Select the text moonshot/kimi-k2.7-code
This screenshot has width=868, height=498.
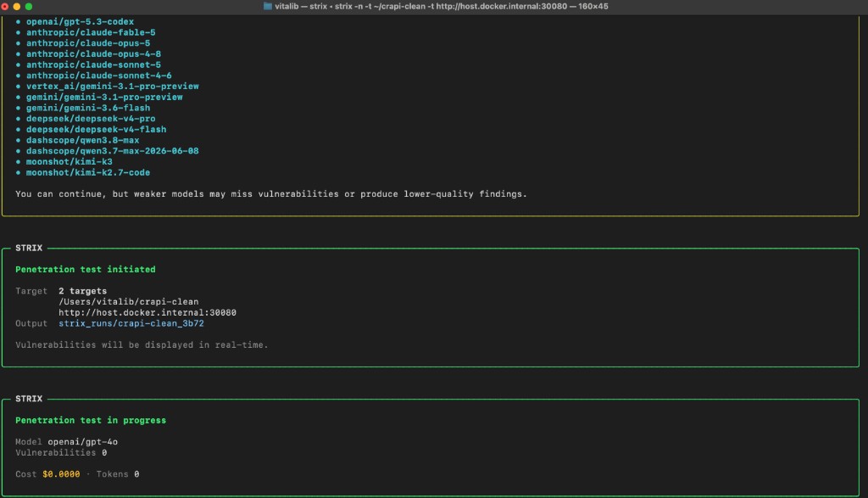tap(88, 173)
